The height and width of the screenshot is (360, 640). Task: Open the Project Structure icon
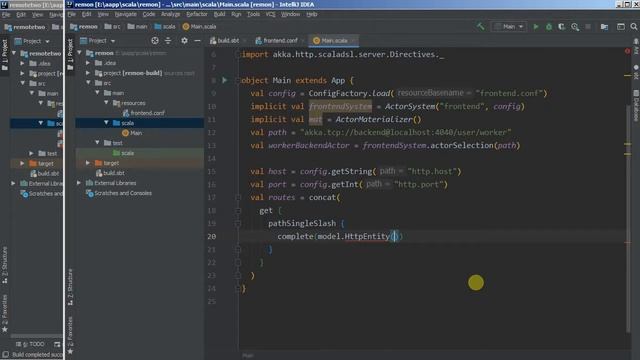(x=604, y=27)
